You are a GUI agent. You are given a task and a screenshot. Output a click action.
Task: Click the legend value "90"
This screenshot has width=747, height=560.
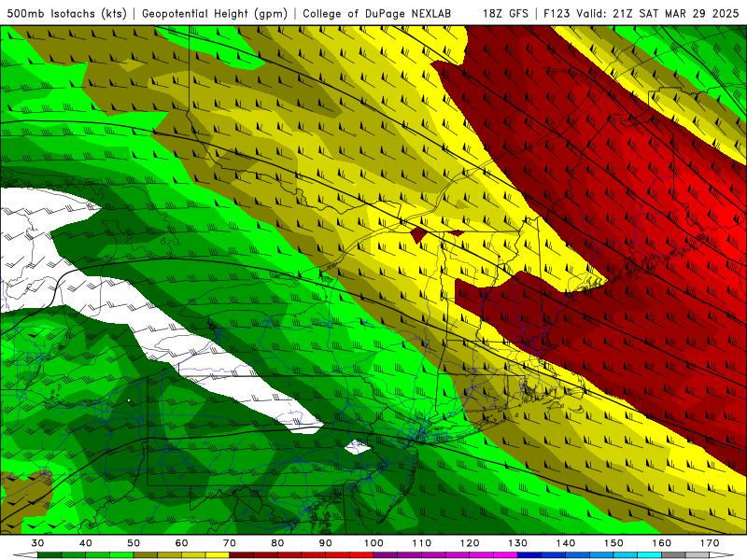click(326, 543)
